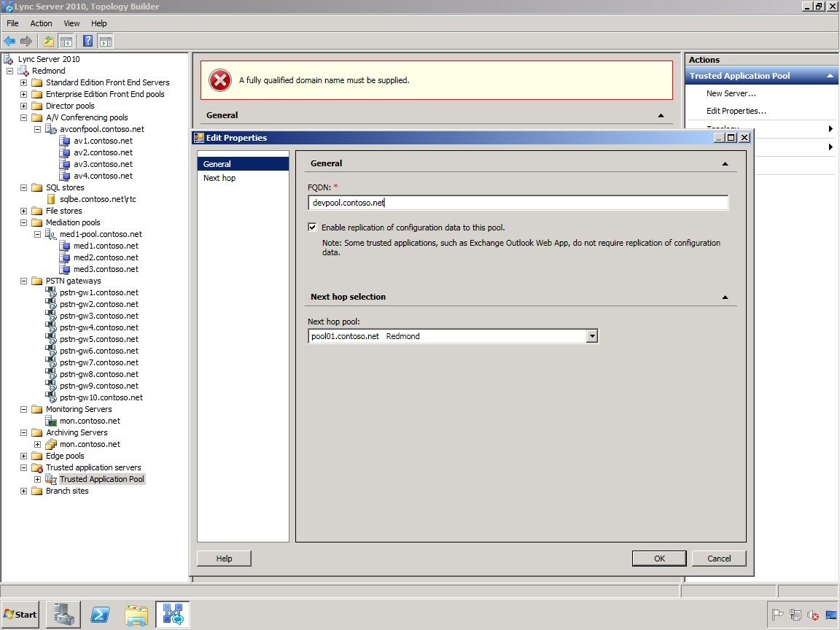The image size is (840, 630).
Task: Click the Show/Hide action pane icon
Action: tap(106, 42)
